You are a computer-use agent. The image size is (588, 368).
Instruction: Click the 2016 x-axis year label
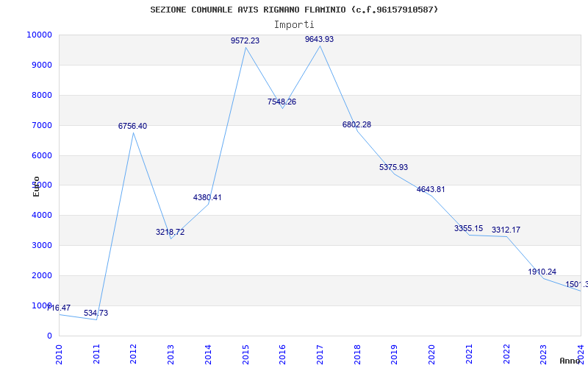tap(282, 355)
